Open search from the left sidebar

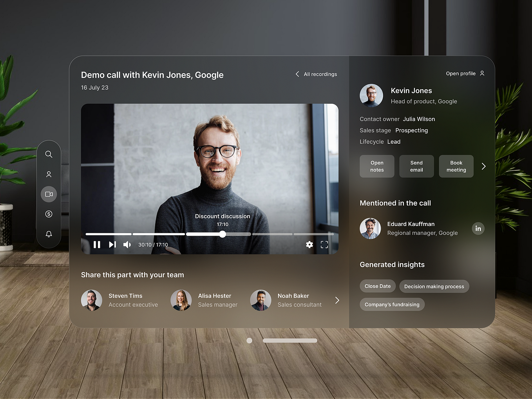coord(49,154)
